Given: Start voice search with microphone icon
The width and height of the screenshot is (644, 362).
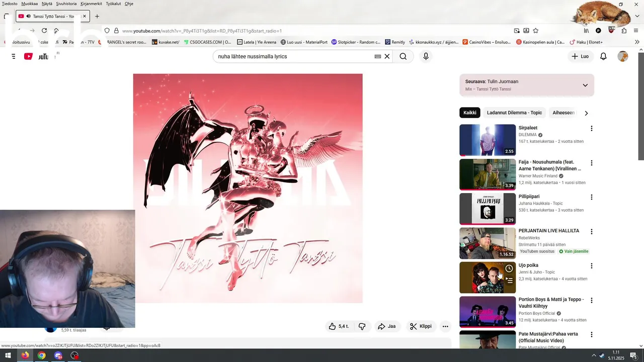Looking at the screenshot, I should pyautogui.click(x=426, y=56).
